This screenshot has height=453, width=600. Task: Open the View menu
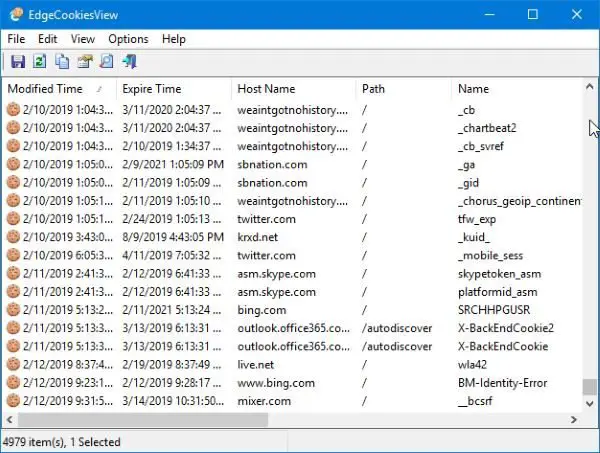click(83, 39)
